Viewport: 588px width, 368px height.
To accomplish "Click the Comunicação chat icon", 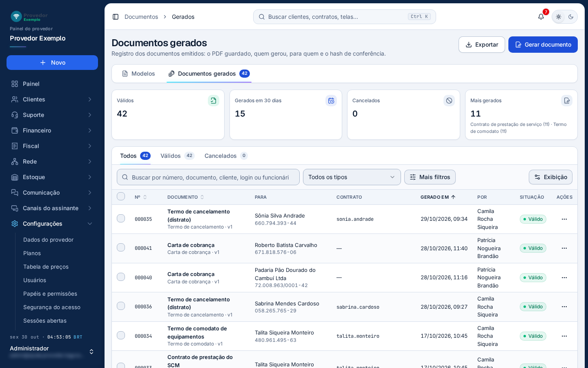I will coord(15,193).
